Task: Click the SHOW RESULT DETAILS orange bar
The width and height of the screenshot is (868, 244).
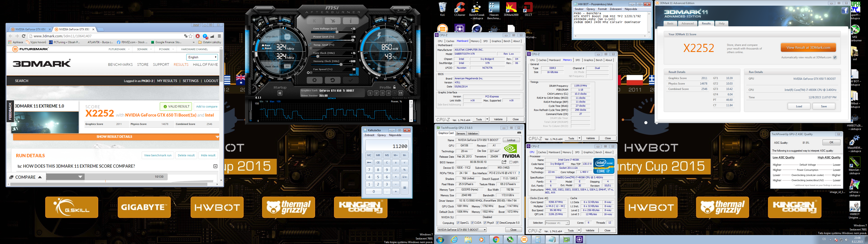Action: [x=116, y=137]
